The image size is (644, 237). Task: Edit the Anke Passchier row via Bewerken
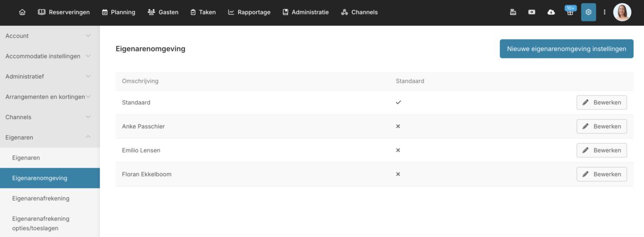(x=602, y=126)
